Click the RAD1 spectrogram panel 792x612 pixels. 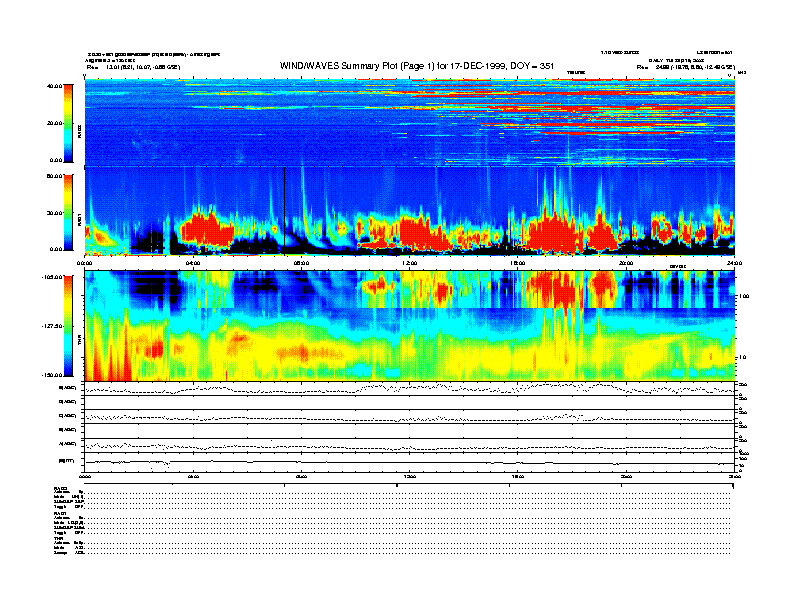[409, 211]
